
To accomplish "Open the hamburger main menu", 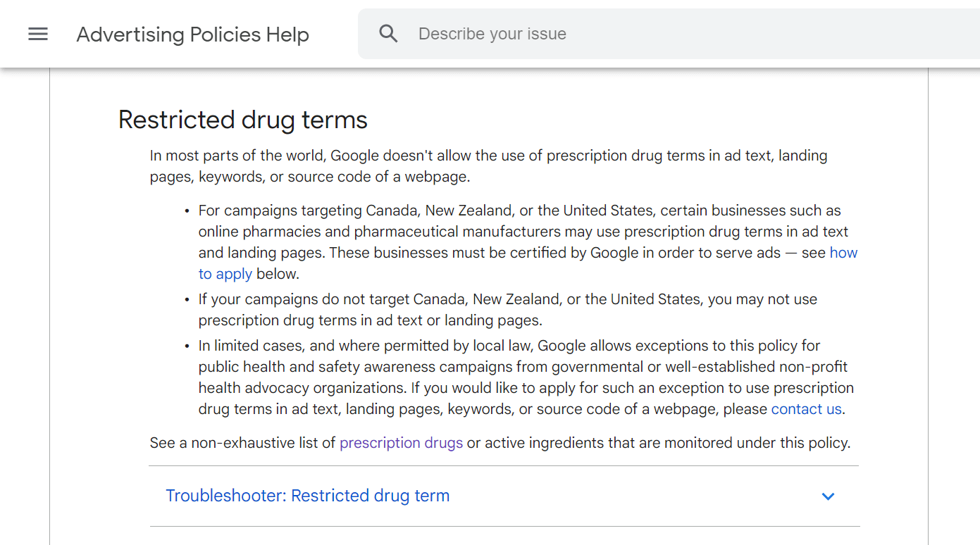I will click(x=38, y=34).
